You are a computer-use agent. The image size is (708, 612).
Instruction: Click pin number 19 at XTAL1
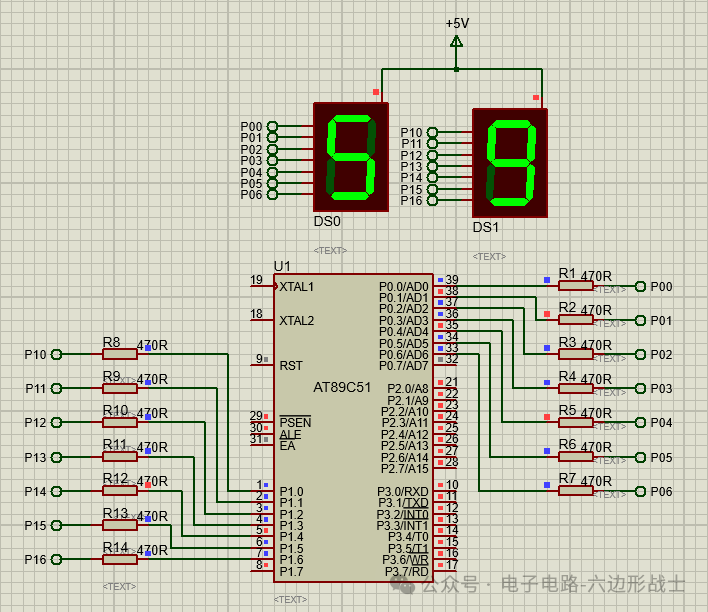coord(256,280)
